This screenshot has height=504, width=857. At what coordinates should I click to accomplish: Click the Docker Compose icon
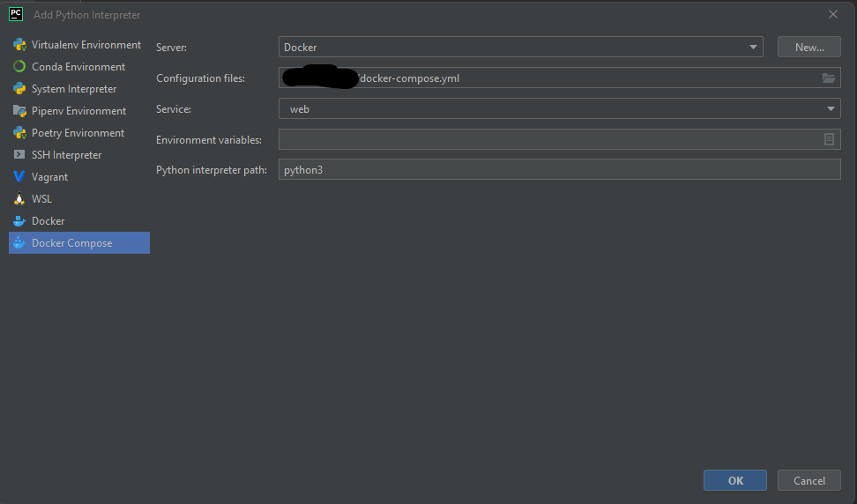click(x=19, y=243)
